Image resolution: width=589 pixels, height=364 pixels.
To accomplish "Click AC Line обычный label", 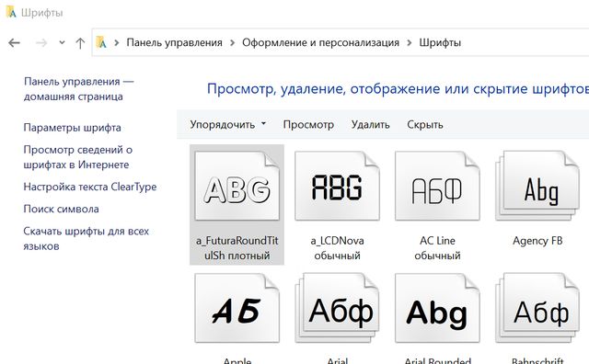I will 437,248.
